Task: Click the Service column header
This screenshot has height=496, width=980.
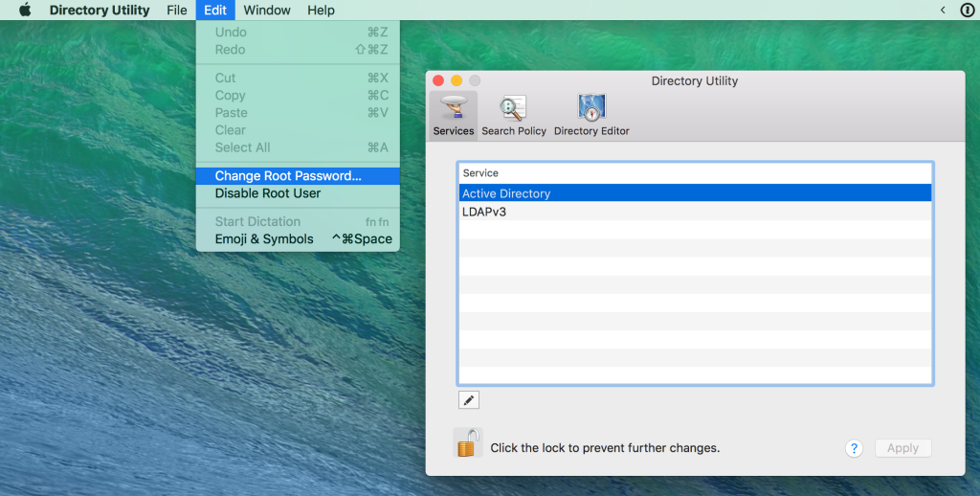Action: click(695, 173)
